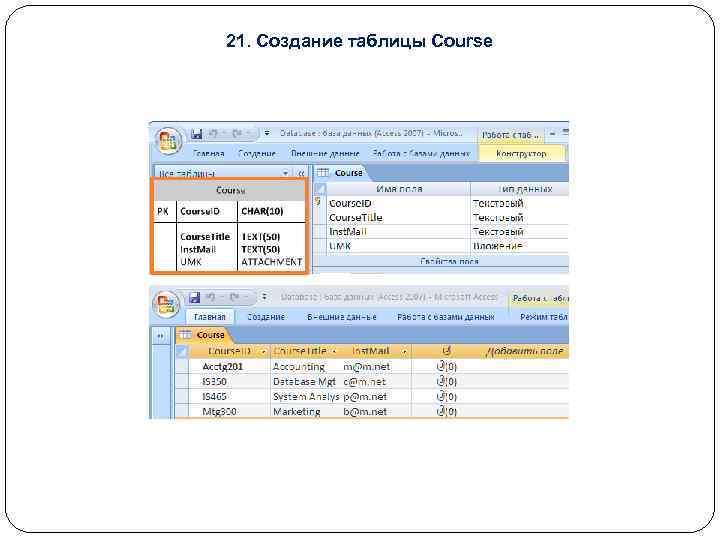Open Создание tab in datasheet window
Screen dimensions: 720x540
(266, 317)
